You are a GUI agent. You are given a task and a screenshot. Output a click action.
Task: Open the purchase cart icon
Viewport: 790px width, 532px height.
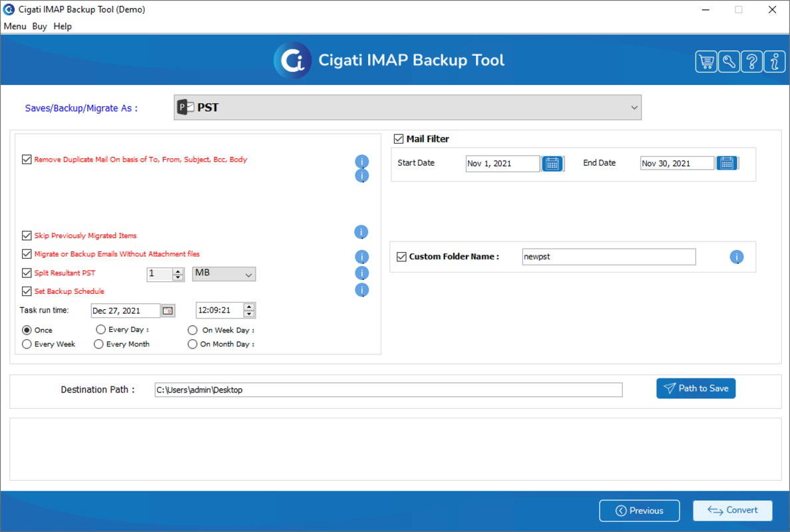pos(706,61)
